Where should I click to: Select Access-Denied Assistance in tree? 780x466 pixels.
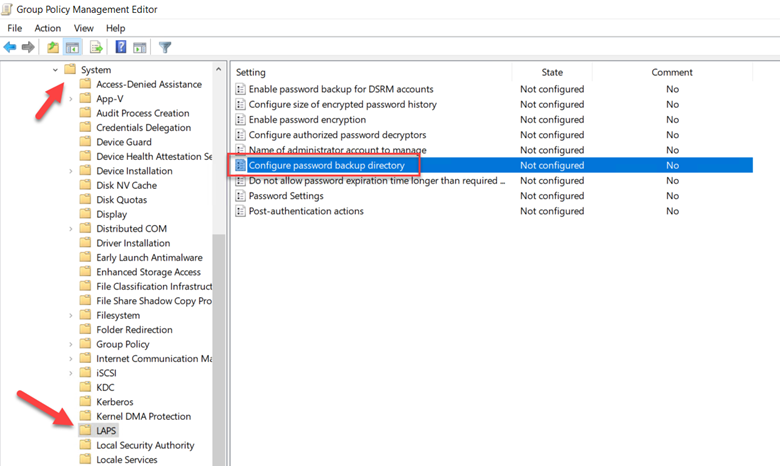149,84
